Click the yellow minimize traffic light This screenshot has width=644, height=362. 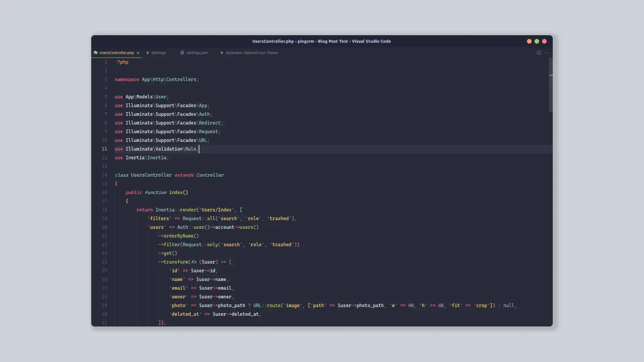529,41
